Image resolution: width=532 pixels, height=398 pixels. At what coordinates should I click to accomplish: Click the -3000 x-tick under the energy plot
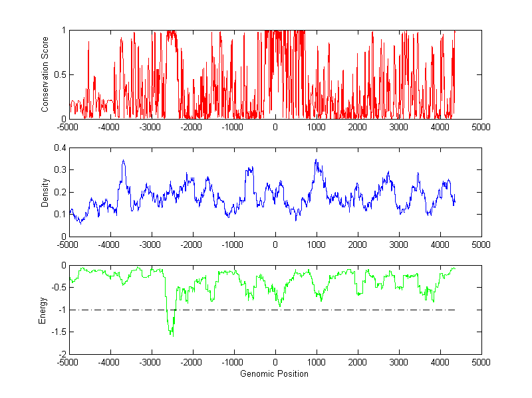150,362
